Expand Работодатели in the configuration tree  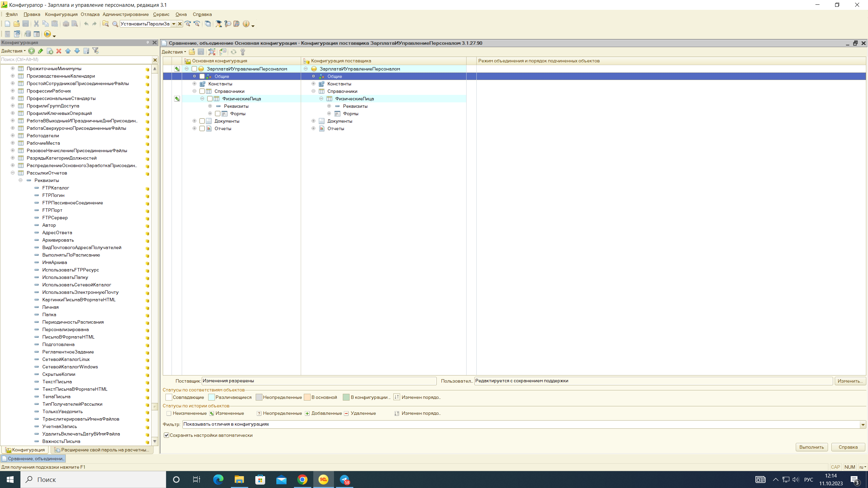click(x=13, y=135)
